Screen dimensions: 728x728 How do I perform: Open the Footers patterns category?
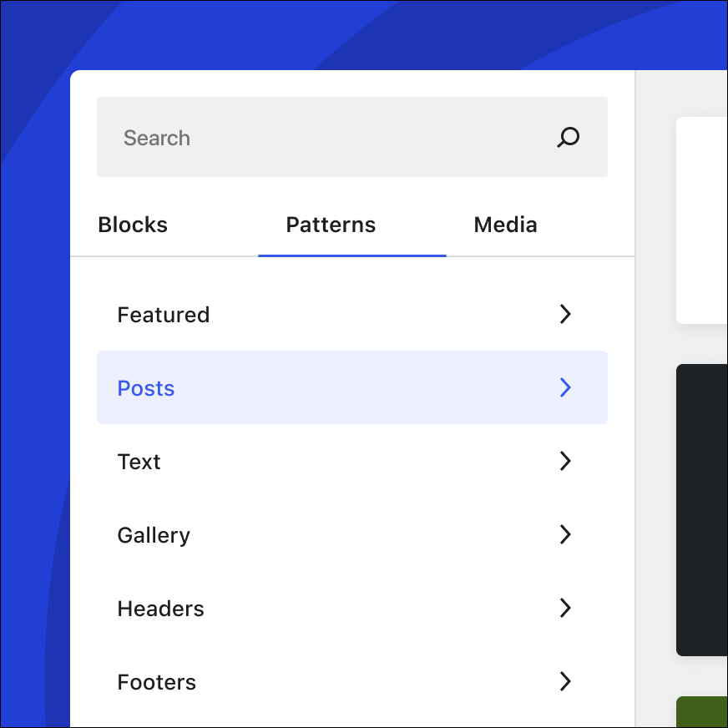[x=157, y=682]
